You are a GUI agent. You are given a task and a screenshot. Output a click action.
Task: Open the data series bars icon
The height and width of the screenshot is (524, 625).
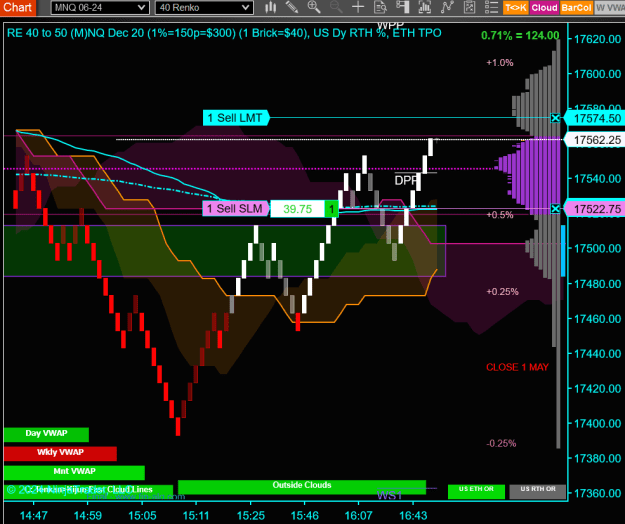[425, 7]
